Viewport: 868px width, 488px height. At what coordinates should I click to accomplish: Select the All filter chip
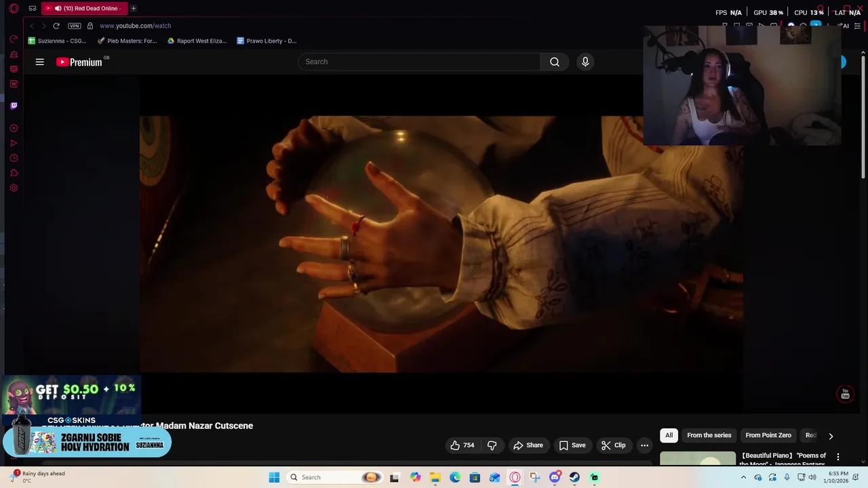(x=669, y=435)
